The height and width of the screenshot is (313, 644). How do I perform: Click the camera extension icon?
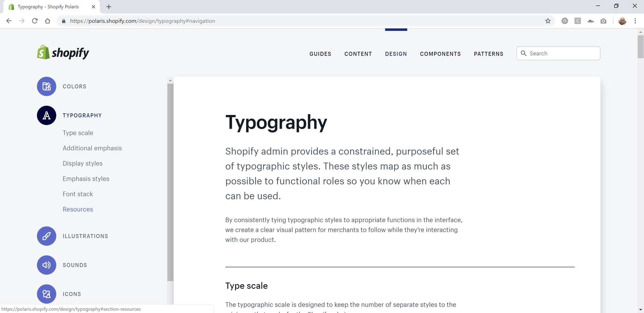[603, 21]
